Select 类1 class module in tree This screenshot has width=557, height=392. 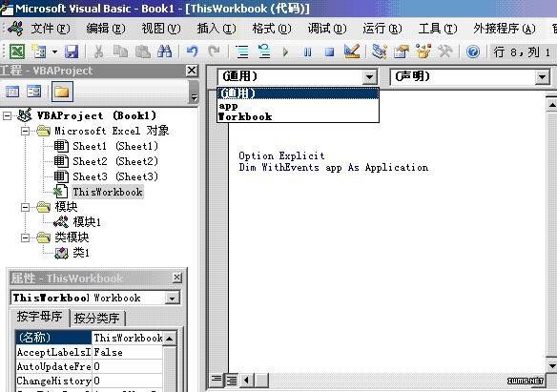coord(81,253)
